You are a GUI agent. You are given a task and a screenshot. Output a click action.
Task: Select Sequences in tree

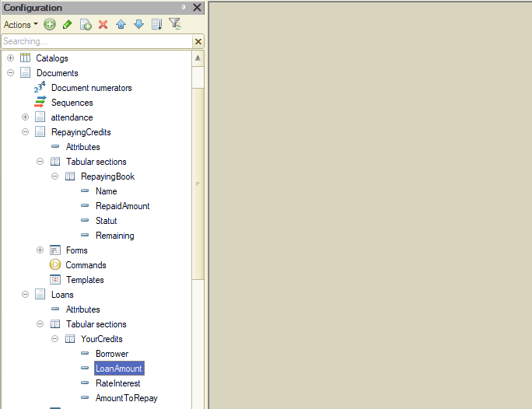(72, 103)
